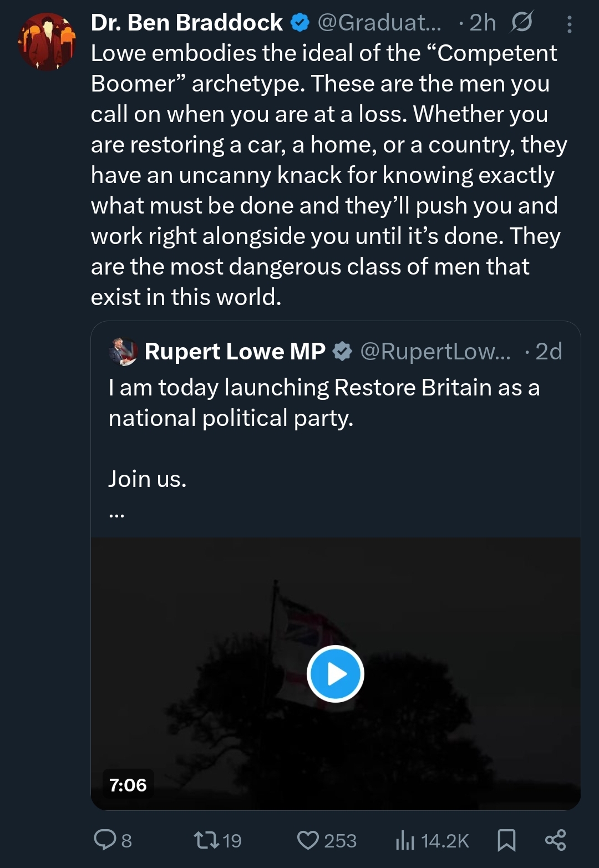Click Braddock's blue verified badge
The image size is (599, 868).
tap(300, 23)
